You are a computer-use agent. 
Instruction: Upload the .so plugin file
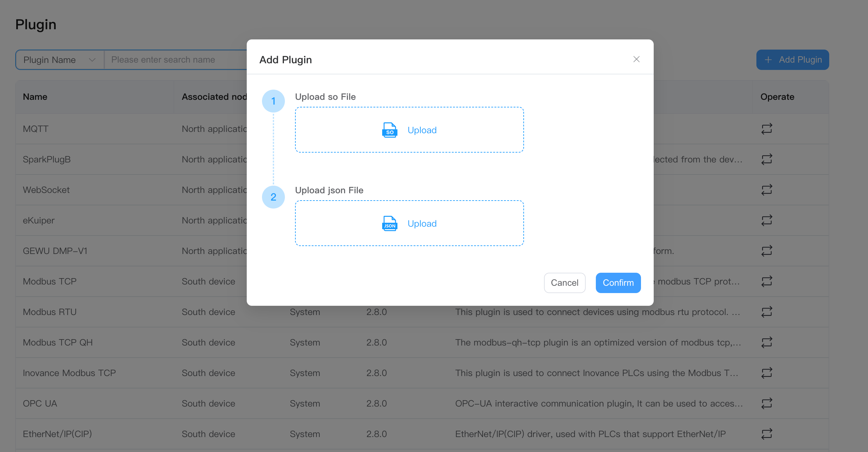point(409,130)
